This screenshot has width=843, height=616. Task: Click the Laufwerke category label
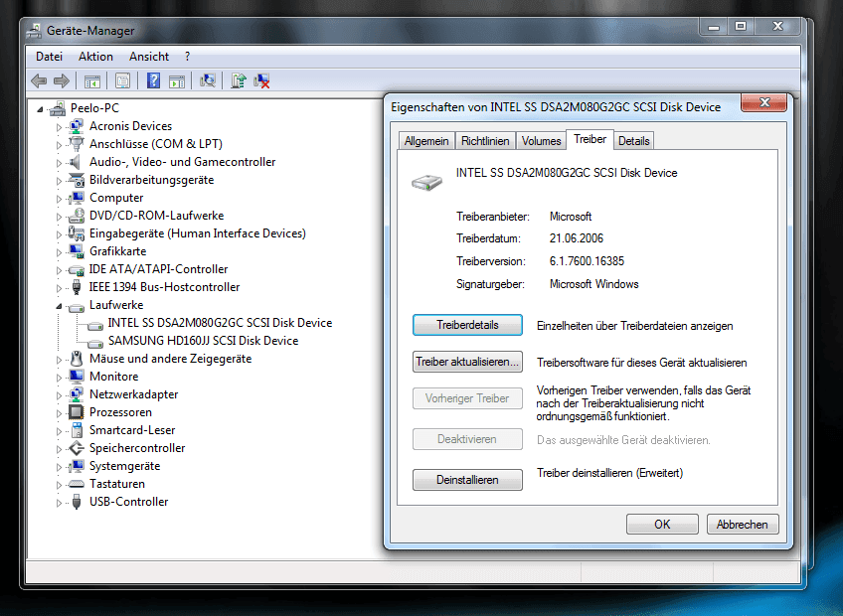pos(116,305)
